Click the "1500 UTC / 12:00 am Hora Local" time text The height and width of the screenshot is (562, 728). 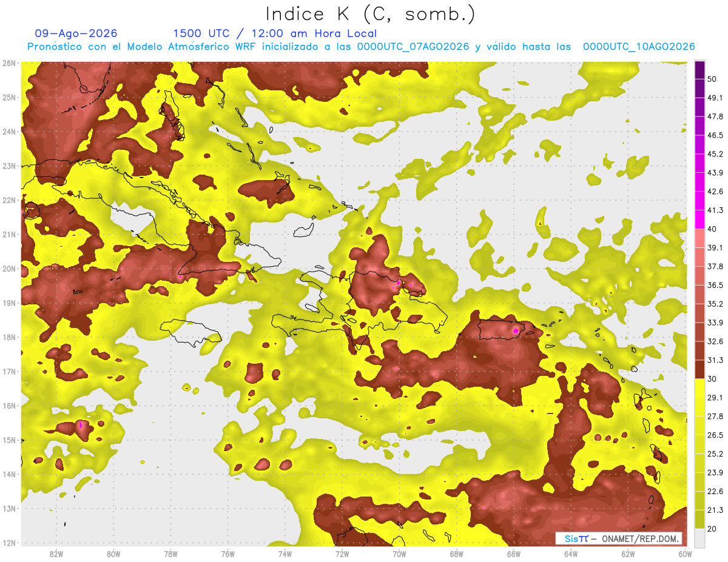[x=275, y=33]
